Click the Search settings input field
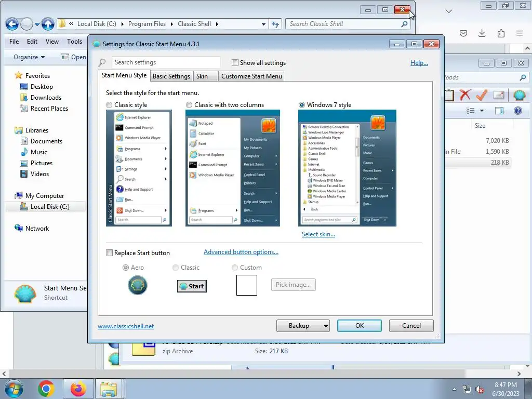The image size is (532, 399). click(166, 62)
